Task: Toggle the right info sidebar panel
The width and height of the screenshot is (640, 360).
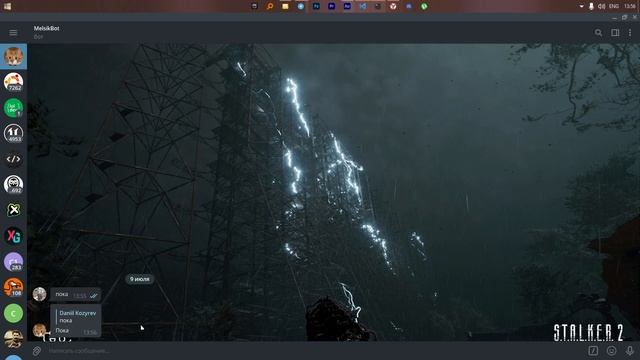Action: pos(615,33)
